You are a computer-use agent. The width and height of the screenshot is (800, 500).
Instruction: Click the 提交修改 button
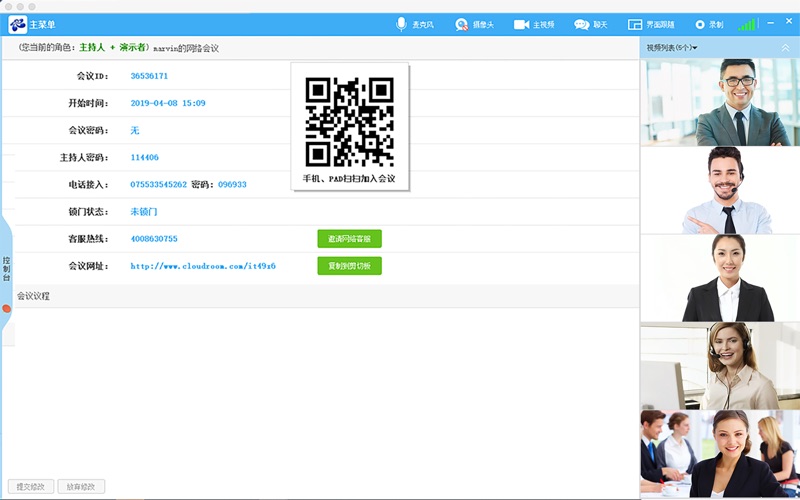(x=31, y=487)
